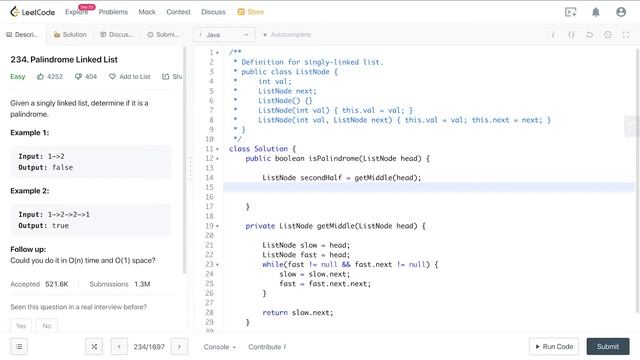Open the Store link
640x360 pixels.
(251, 12)
